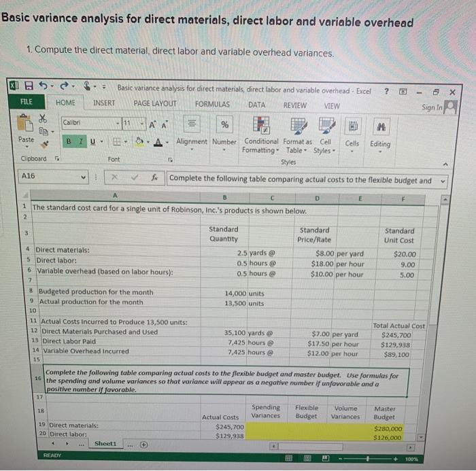Click the Borders icon
This screenshot has width=476, height=471.
click(x=116, y=141)
